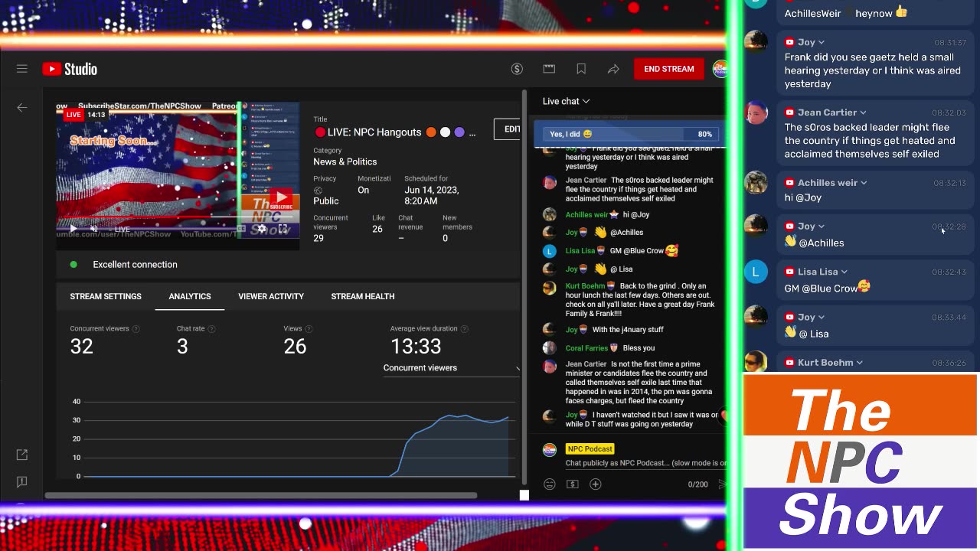Screen dimensions: 980x551
Task: Click the 'Excellent connection' status text
Action: [x=135, y=265]
